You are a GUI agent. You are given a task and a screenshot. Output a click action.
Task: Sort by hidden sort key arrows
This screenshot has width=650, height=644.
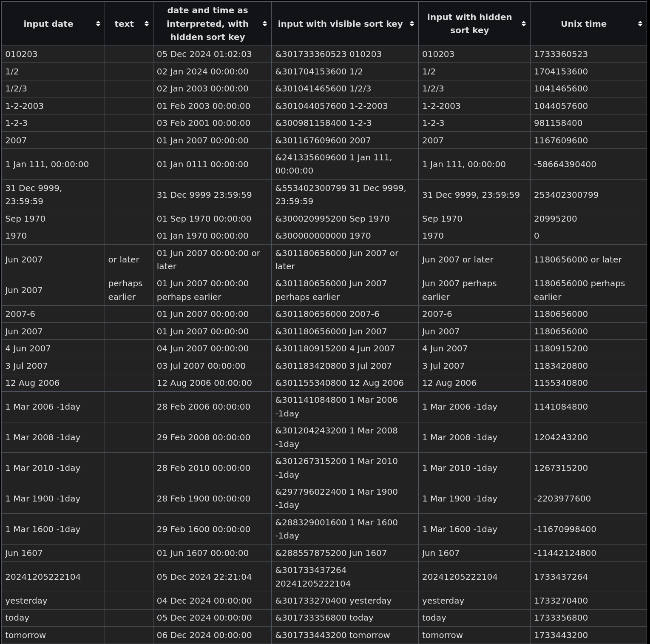click(x=524, y=24)
